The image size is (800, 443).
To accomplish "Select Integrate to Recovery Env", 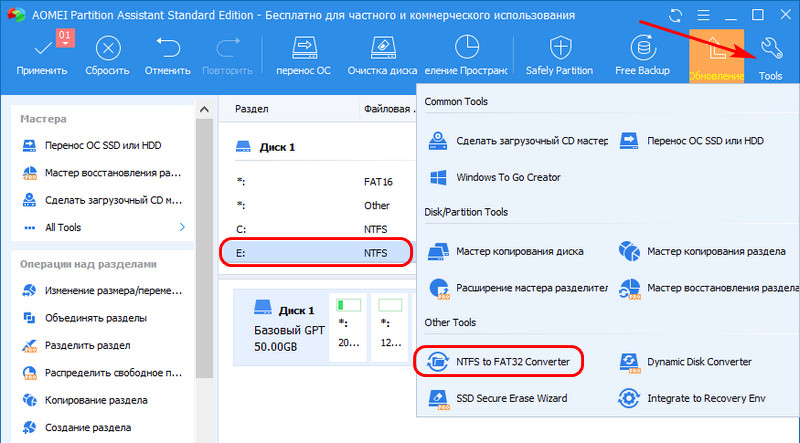I will 692,399.
